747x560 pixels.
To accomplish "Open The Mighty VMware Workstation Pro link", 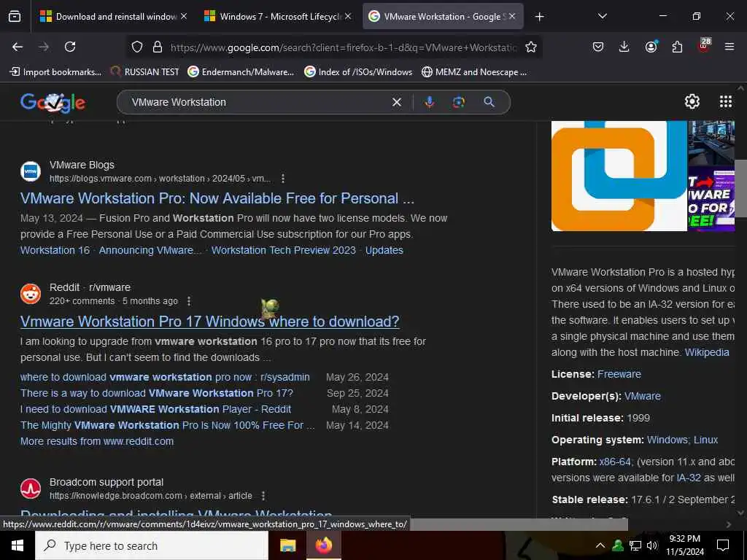I will 167,425.
